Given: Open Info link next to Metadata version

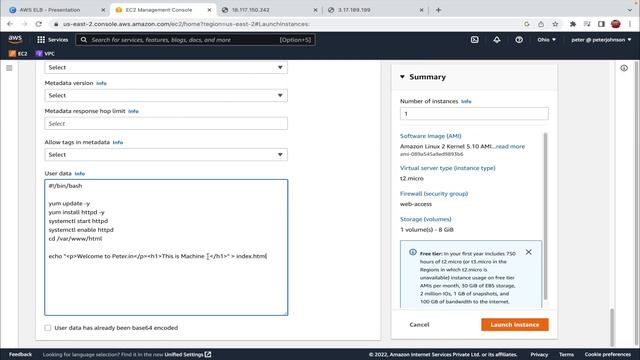Looking at the screenshot, I should click(x=101, y=83).
